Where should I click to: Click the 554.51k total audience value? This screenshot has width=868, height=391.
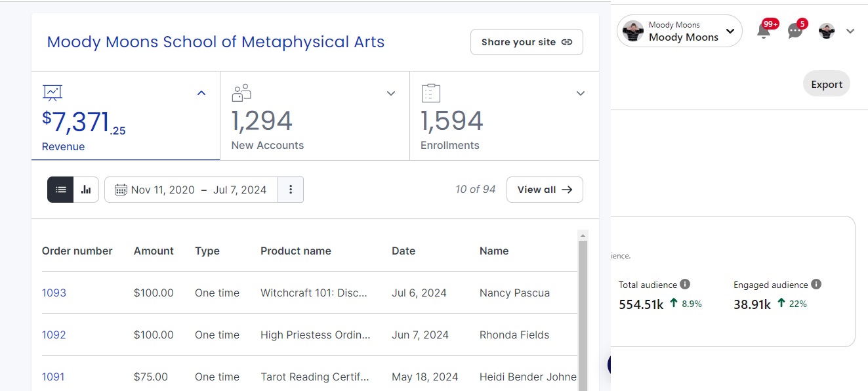point(641,304)
